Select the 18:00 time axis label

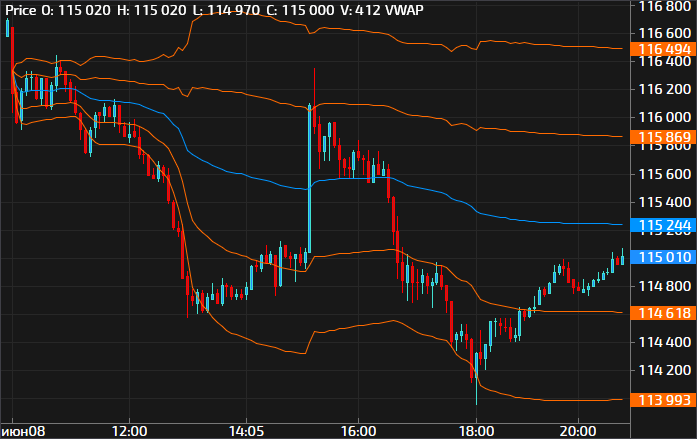477,430
